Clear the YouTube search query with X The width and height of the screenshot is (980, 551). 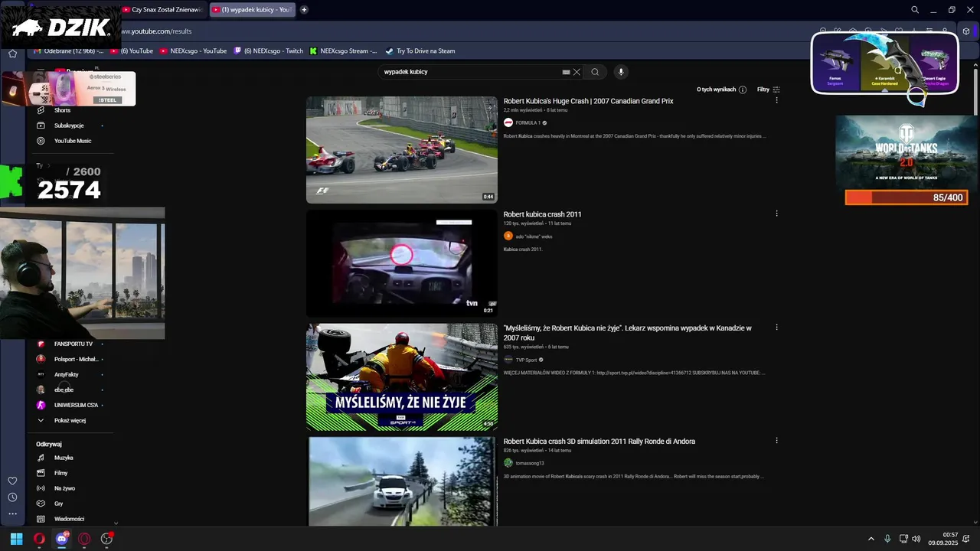577,72
